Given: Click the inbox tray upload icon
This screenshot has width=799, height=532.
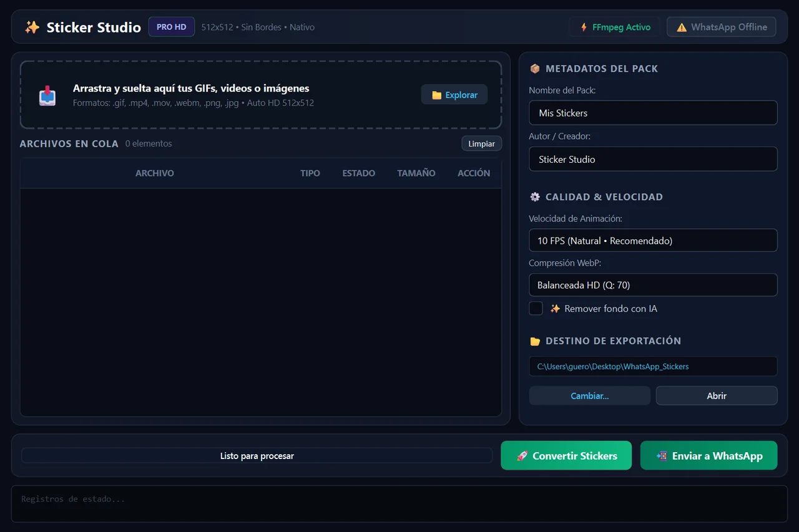Looking at the screenshot, I should point(47,95).
